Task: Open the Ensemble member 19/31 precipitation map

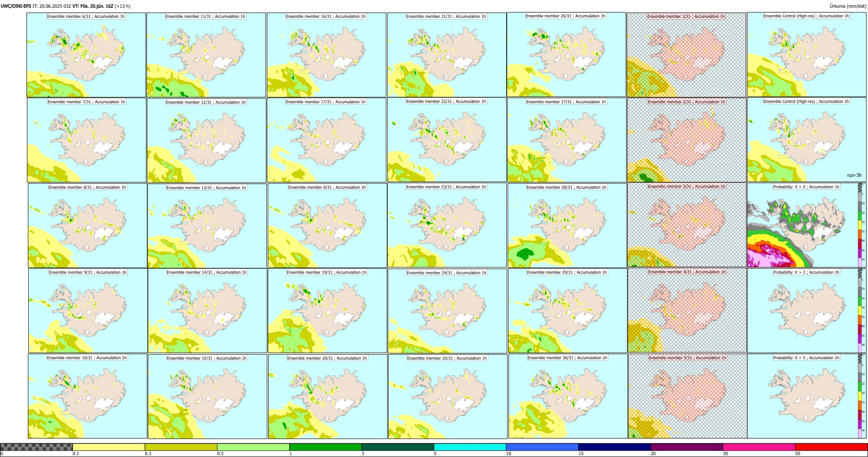Action: point(327,310)
